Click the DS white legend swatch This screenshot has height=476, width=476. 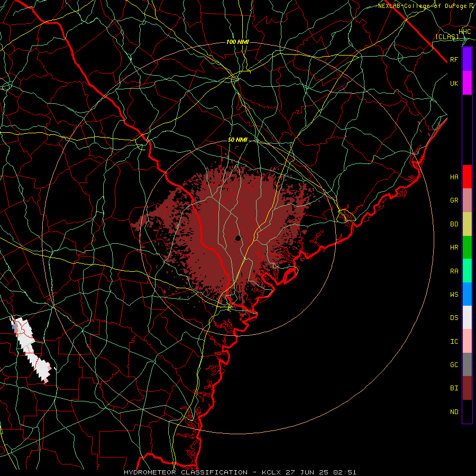click(x=467, y=317)
